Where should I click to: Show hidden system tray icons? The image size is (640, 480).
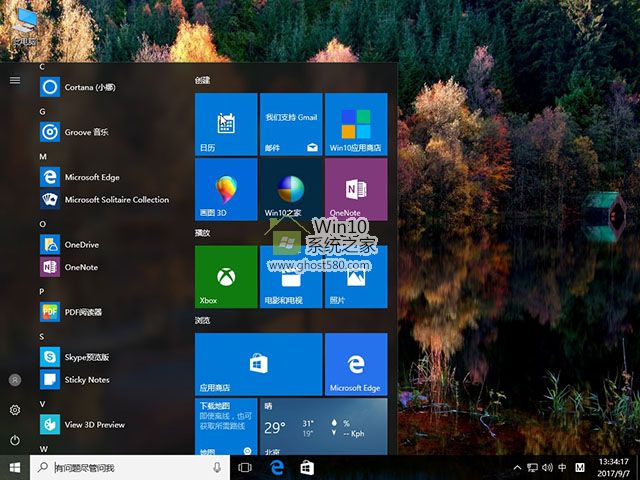[x=517, y=468]
